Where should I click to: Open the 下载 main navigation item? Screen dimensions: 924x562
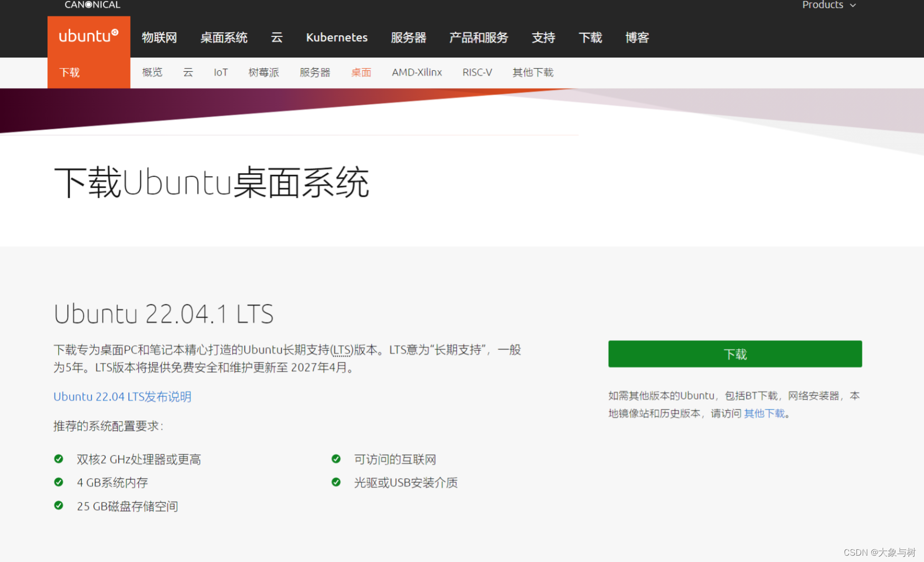click(590, 37)
